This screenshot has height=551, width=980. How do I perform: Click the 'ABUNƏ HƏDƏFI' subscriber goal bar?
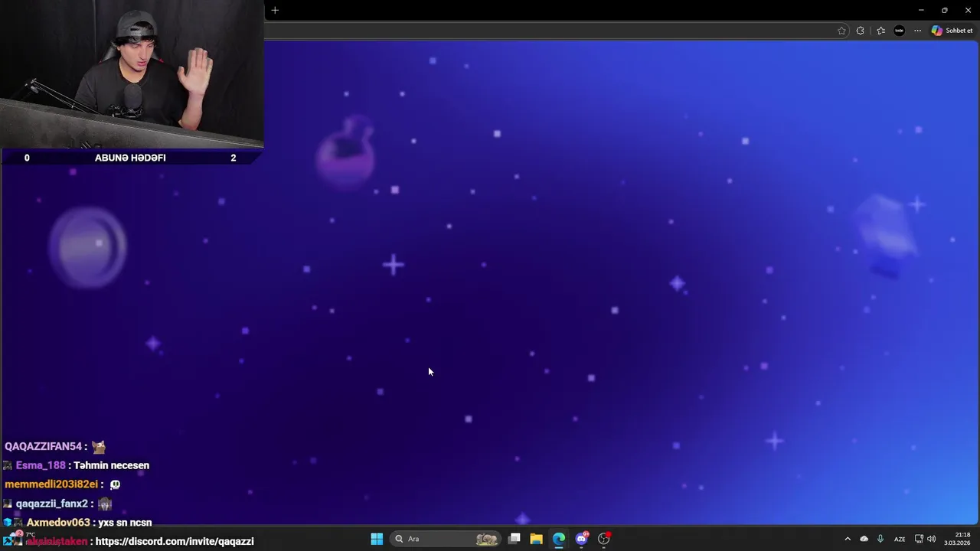[x=130, y=158]
